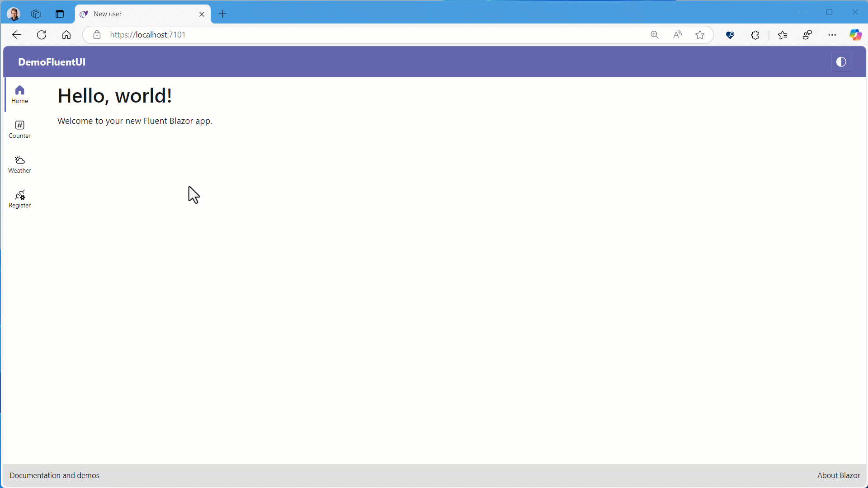Screen dimensions: 868x488
Task: Click the DemoFluentUI app logo
Action: (52, 62)
